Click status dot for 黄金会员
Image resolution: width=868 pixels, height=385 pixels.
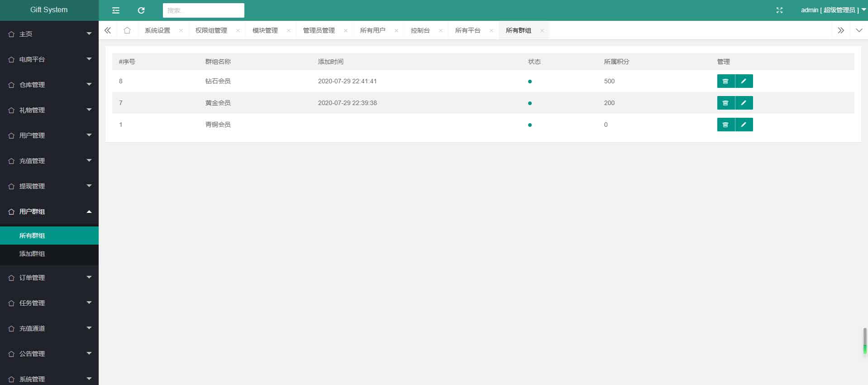(530, 103)
